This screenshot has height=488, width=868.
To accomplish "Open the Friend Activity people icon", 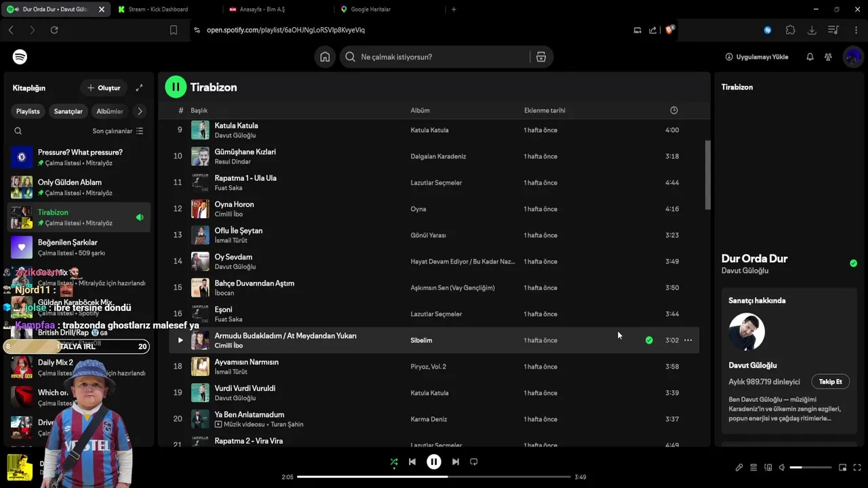I will coord(828,57).
